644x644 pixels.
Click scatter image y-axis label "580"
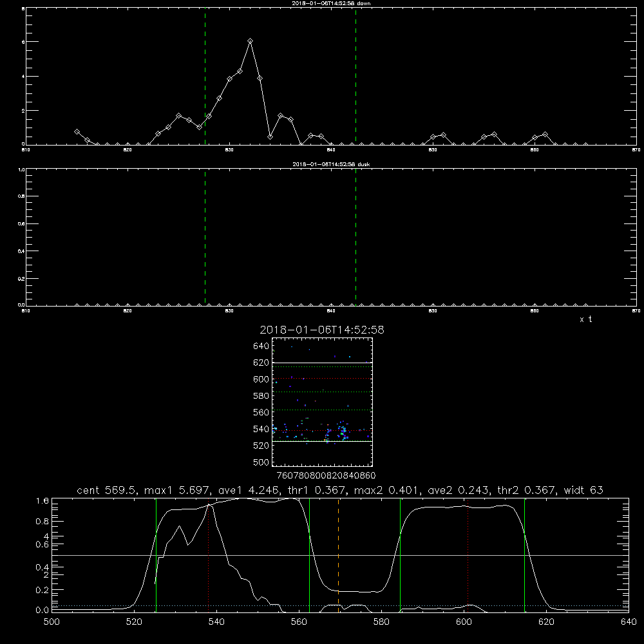pos(261,396)
